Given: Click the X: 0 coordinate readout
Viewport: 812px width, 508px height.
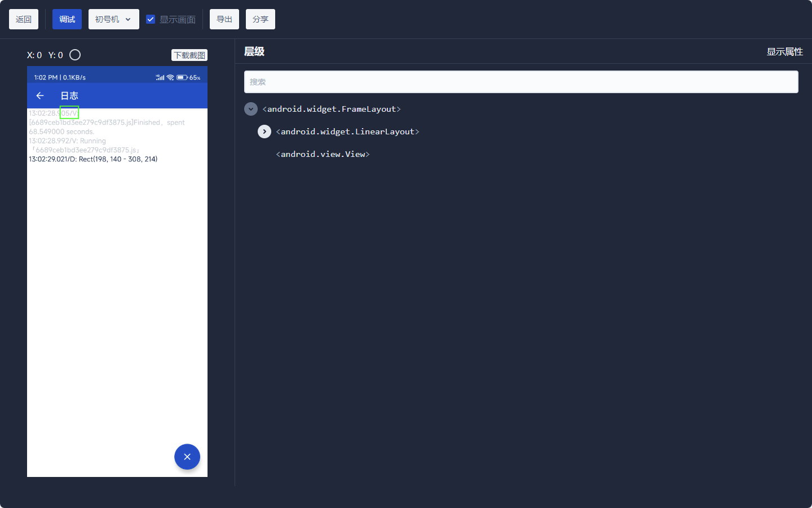Looking at the screenshot, I should click(34, 55).
